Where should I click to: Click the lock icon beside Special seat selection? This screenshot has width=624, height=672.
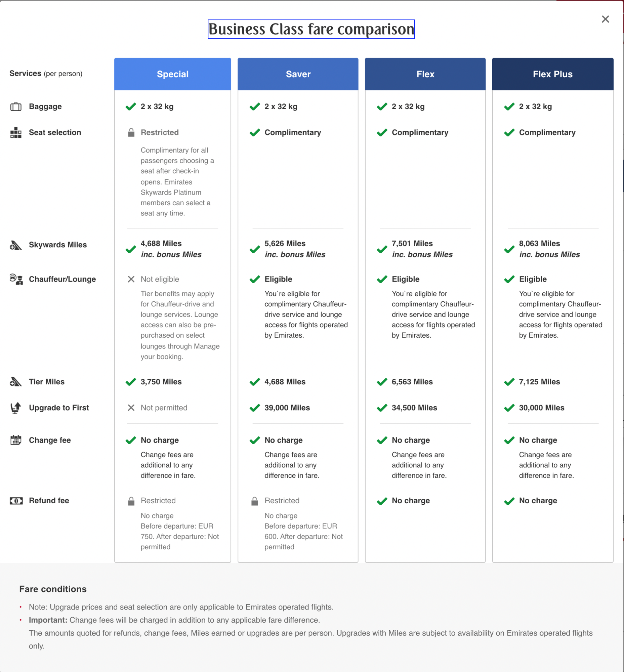tap(131, 132)
